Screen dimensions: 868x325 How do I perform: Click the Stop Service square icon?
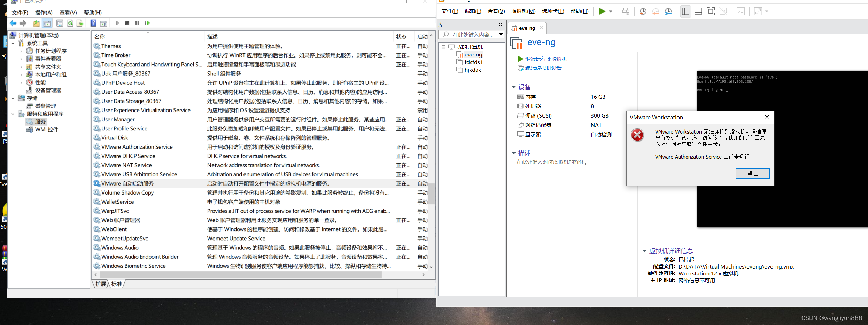[127, 23]
